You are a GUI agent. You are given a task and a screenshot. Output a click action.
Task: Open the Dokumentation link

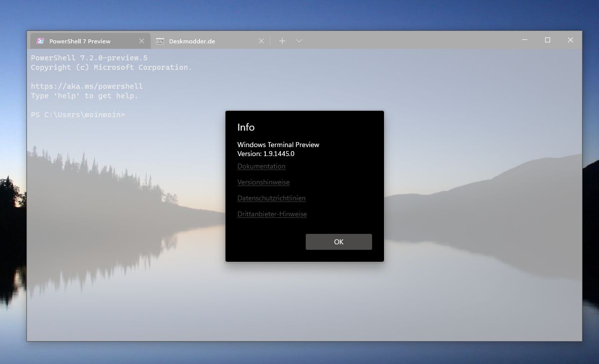(261, 166)
